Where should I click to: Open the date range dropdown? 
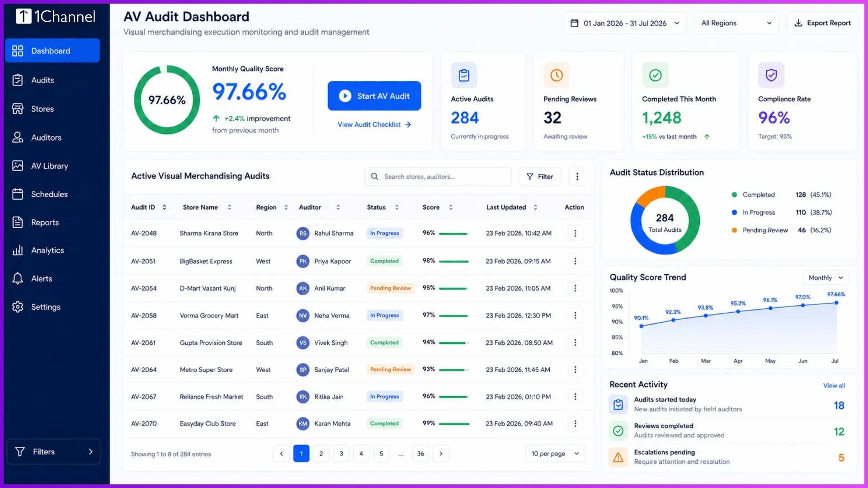[x=625, y=23]
